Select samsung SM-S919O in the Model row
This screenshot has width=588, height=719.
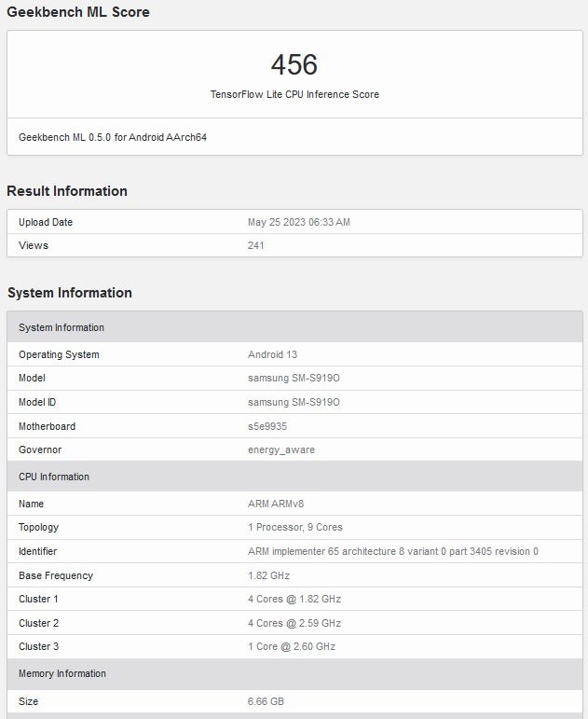(x=294, y=378)
